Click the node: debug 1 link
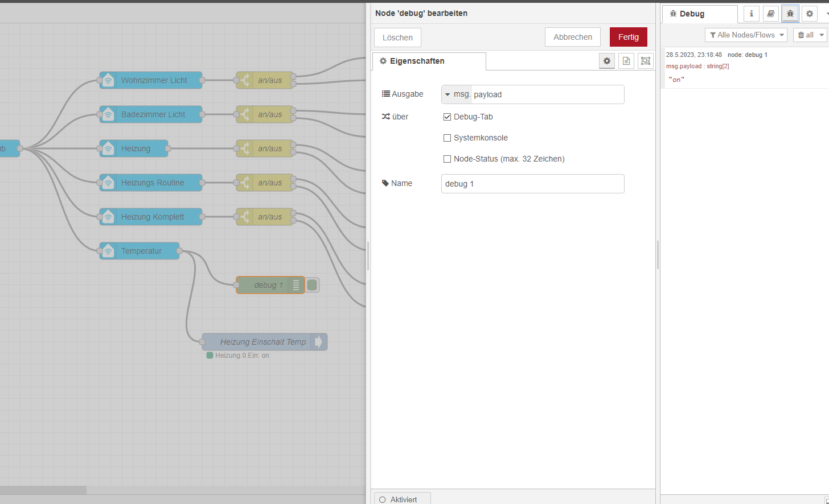829x504 pixels. [748, 55]
